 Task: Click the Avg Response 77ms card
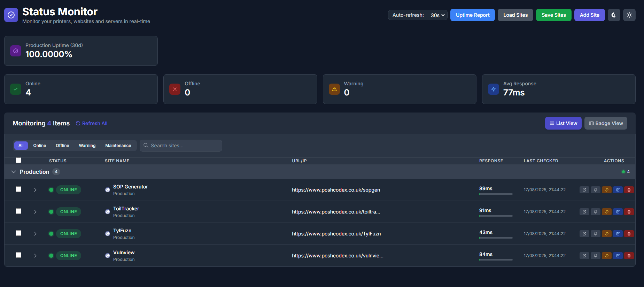pyautogui.click(x=559, y=89)
